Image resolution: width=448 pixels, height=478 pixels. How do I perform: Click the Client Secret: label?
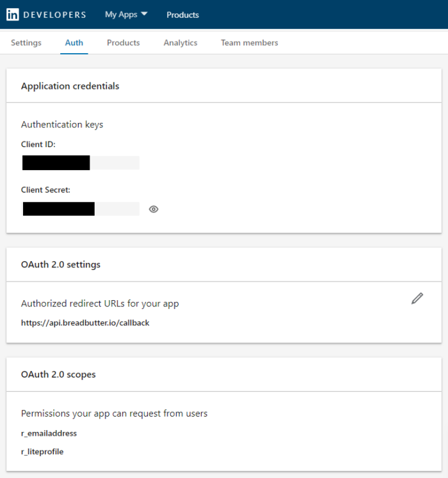pos(45,189)
